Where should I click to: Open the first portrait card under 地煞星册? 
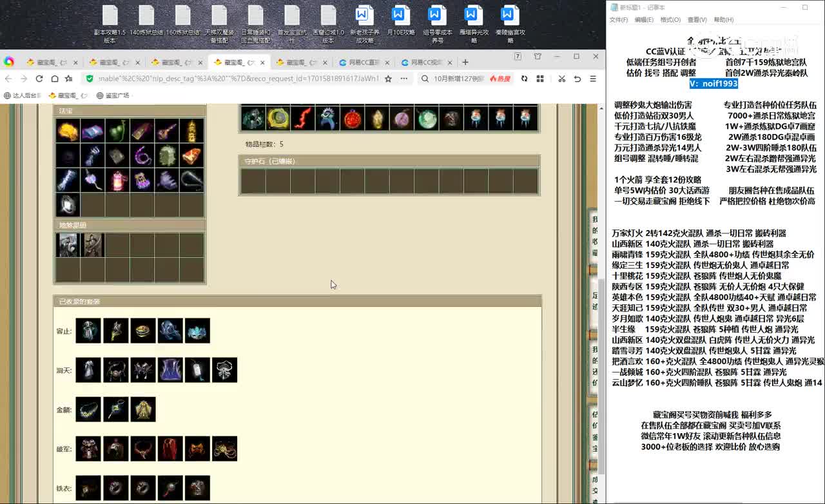point(68,245)
